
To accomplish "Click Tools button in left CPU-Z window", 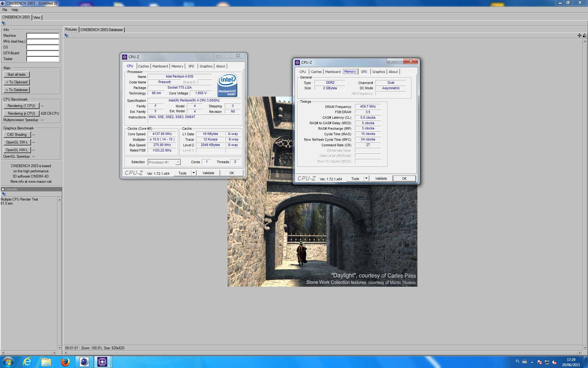I will tap(183, 173).
